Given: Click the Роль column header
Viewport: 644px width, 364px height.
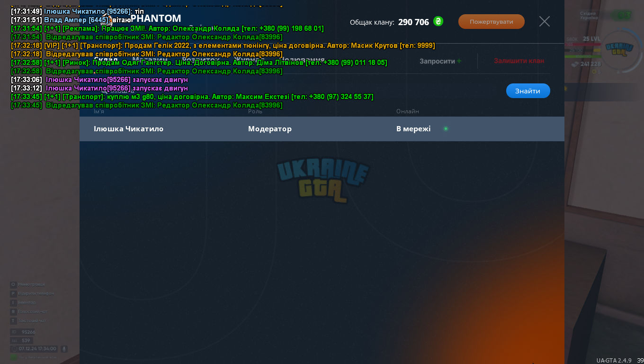Looking at the screenshot, I should click(x=255, y=111).
